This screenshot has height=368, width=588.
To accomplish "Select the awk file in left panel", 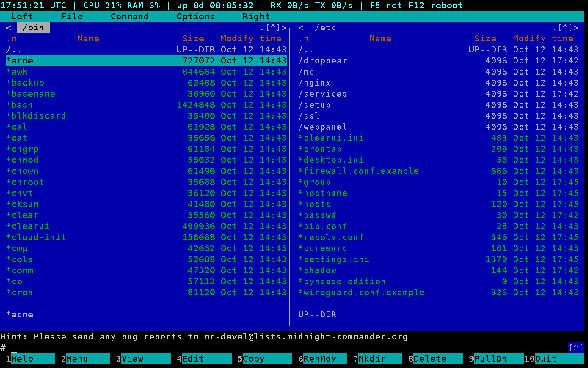I will [146, 72].
